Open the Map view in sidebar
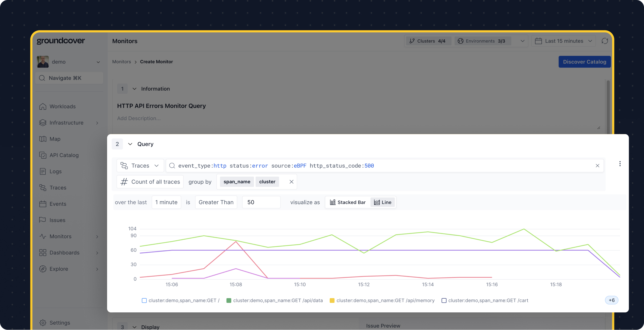 [x=55, y=139]
